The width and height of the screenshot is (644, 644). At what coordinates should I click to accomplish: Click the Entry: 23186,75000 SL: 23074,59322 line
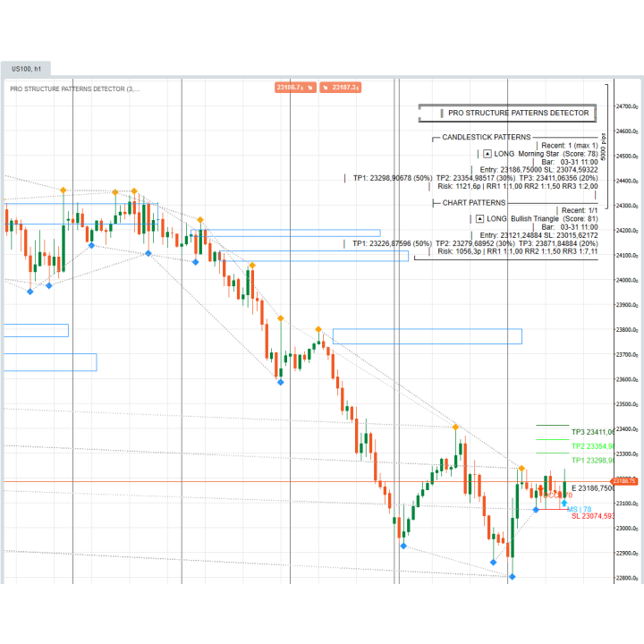[538, 170]
